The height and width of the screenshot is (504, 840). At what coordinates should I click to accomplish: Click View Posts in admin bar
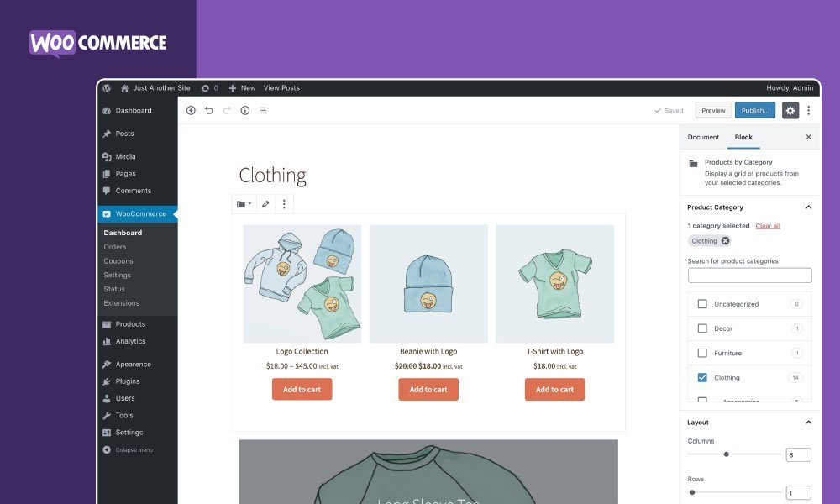(x=281, y=88)
